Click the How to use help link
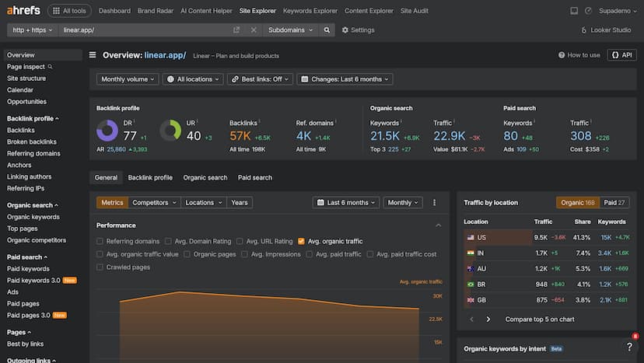 coord(579,55)
